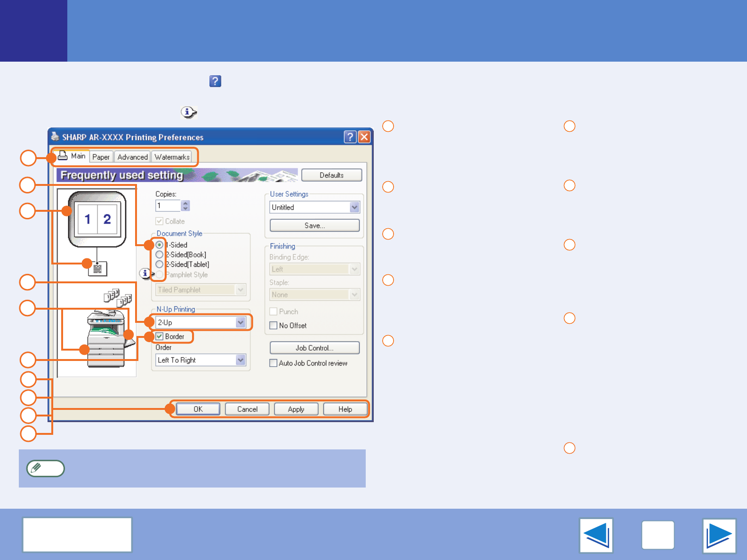The image size is (747, 560).
Task: Check Auto Job Control review
Action: point(273,363)
